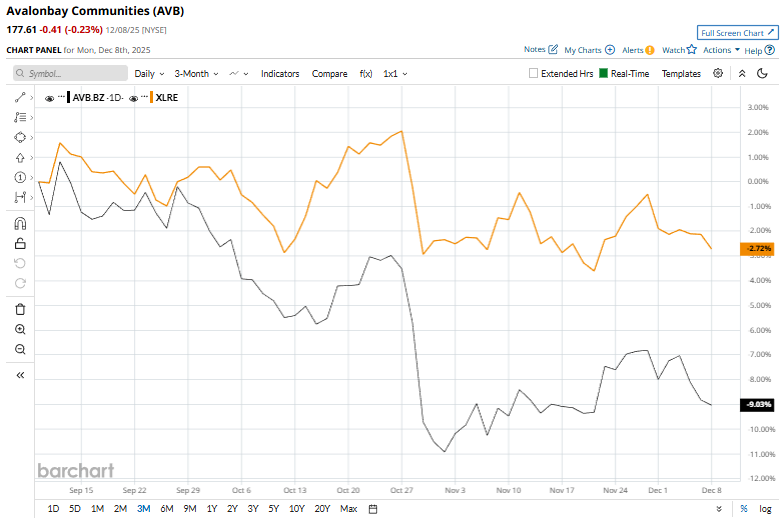Viewport: 781px width, 525px height.
Task: Select the measure range tool
Action: [20, 197]
